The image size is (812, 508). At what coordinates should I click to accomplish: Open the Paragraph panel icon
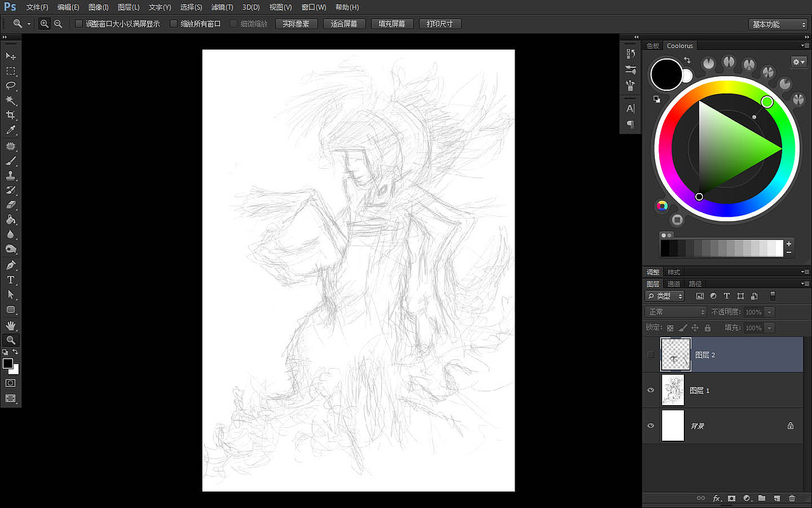[631, 124]
